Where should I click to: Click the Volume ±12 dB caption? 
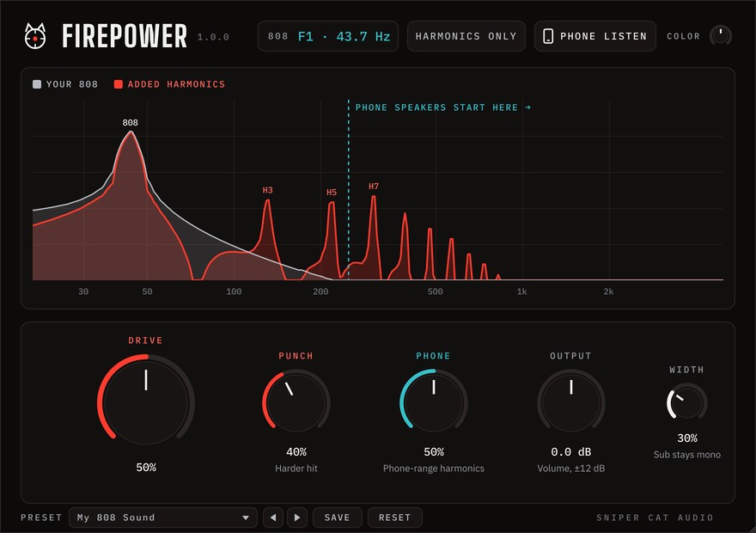coord(570,469)
